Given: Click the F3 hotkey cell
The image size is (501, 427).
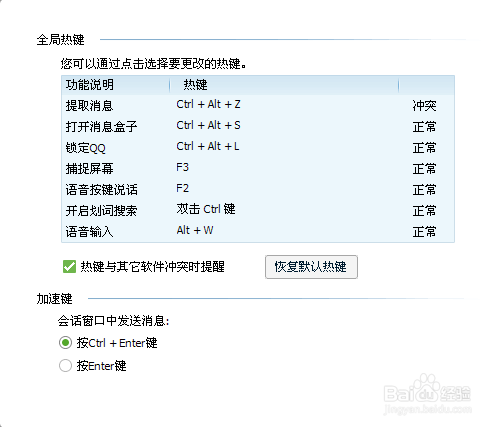Looking at the screenshot, I should point(182,167).
